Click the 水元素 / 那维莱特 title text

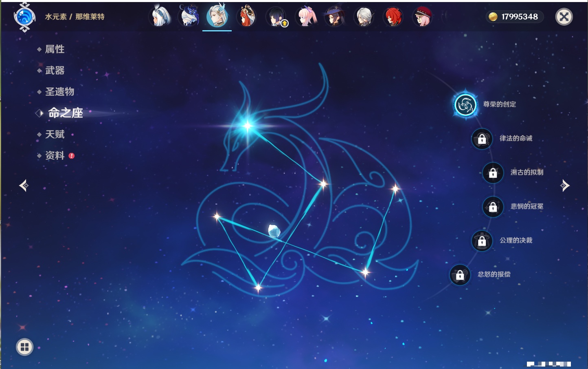[75, 17]
